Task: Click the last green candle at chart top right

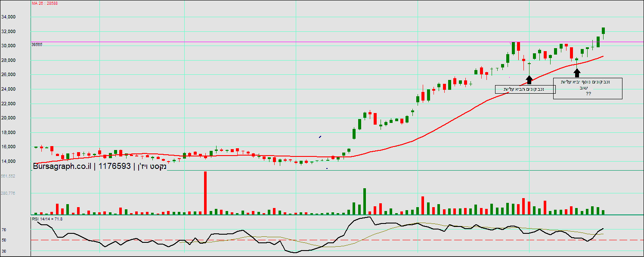Action: [604, 31]
